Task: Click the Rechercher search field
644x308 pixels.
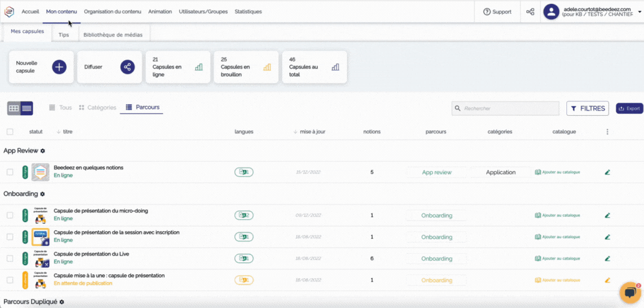Action: [x=509, y=108]
